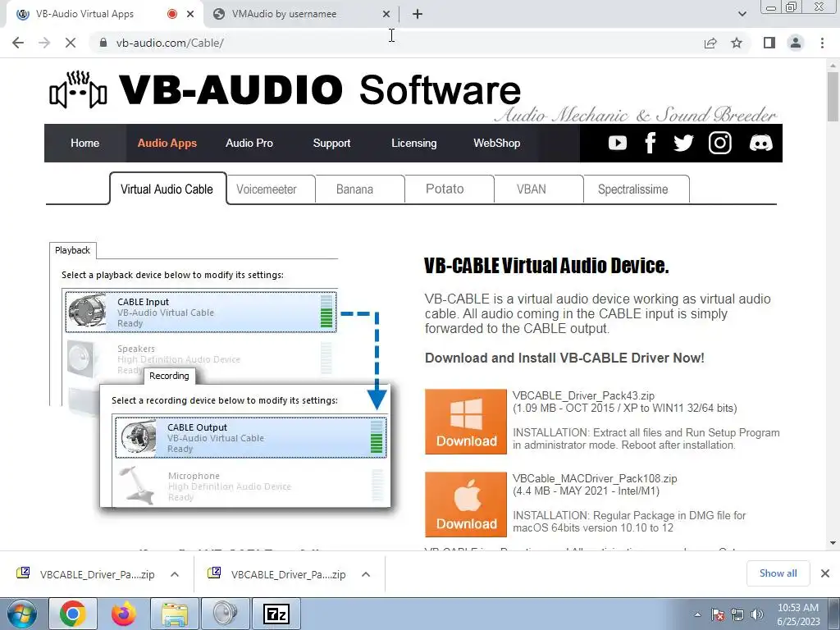
Task: Open Chrome from the taskbar
Action: click(x=73, y=614)
